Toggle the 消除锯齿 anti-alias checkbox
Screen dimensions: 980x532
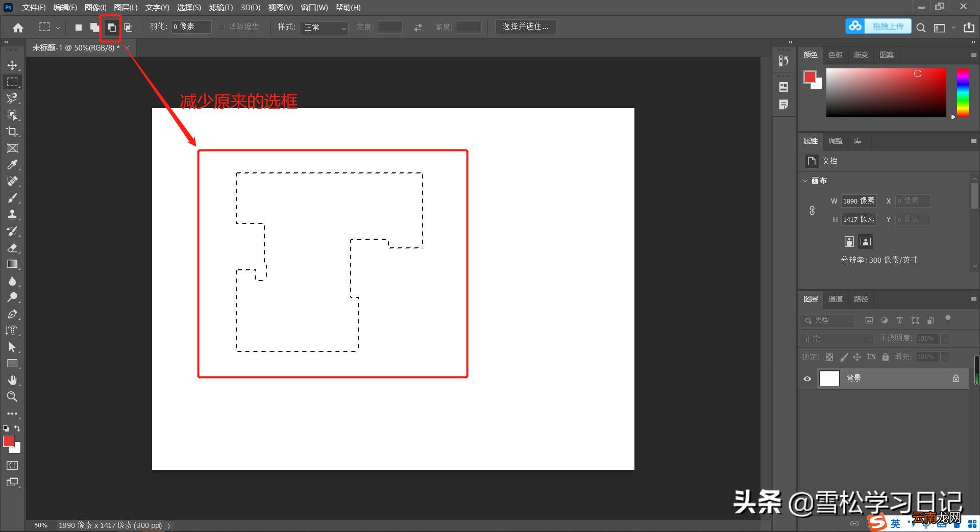221,27
